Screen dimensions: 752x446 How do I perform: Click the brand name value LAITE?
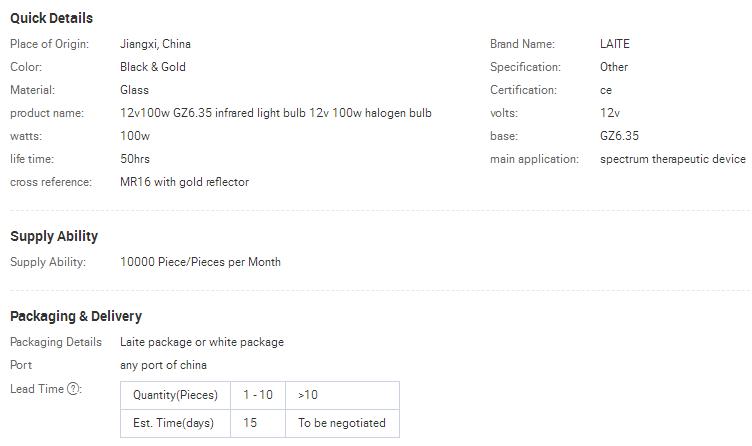615,44
